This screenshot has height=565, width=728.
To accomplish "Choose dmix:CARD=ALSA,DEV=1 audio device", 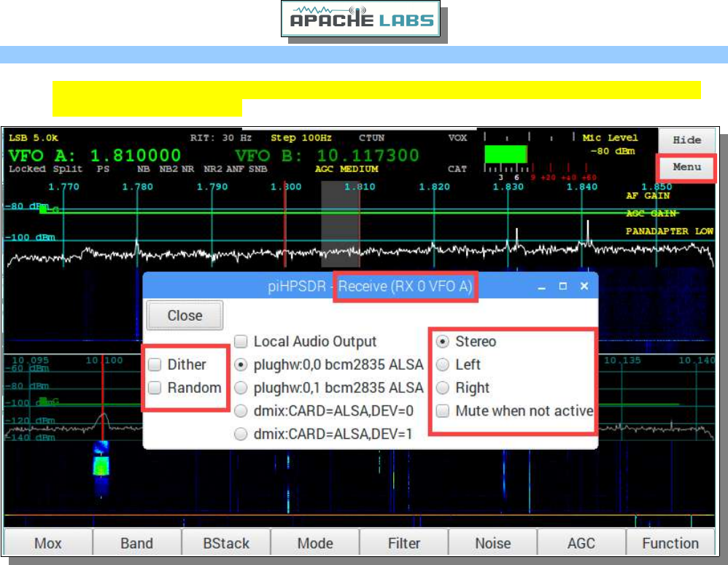I will click(241, 435).
